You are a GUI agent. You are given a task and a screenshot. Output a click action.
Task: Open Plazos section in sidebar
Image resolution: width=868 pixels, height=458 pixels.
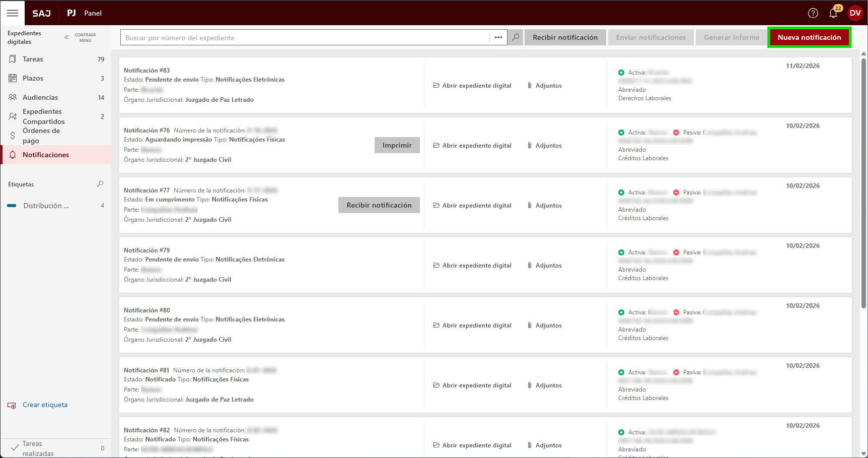click(33, 79)
